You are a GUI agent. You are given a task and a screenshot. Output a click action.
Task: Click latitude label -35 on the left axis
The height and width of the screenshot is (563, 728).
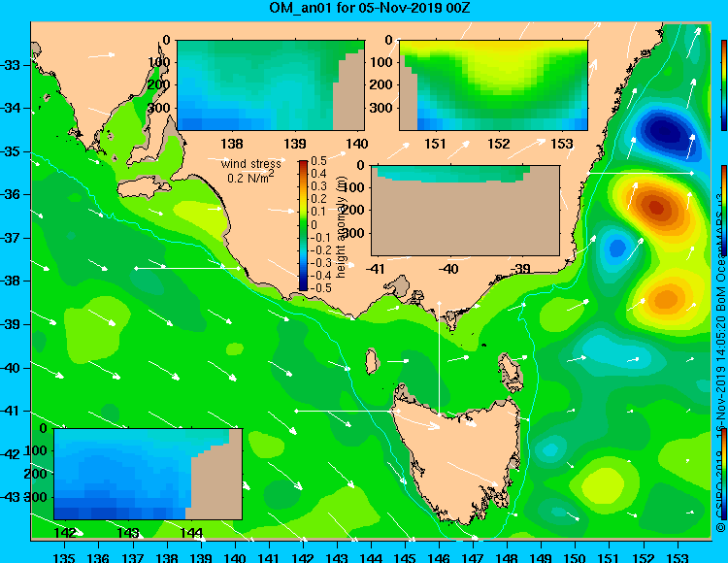[11, 151]
